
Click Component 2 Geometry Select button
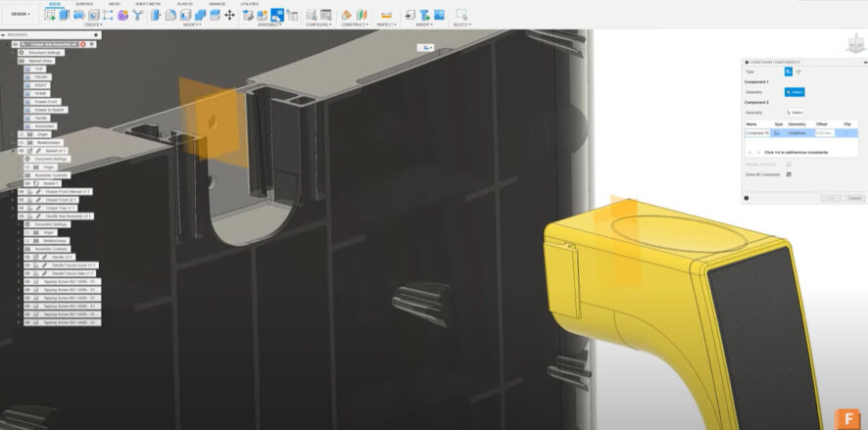tap(795, 113)
